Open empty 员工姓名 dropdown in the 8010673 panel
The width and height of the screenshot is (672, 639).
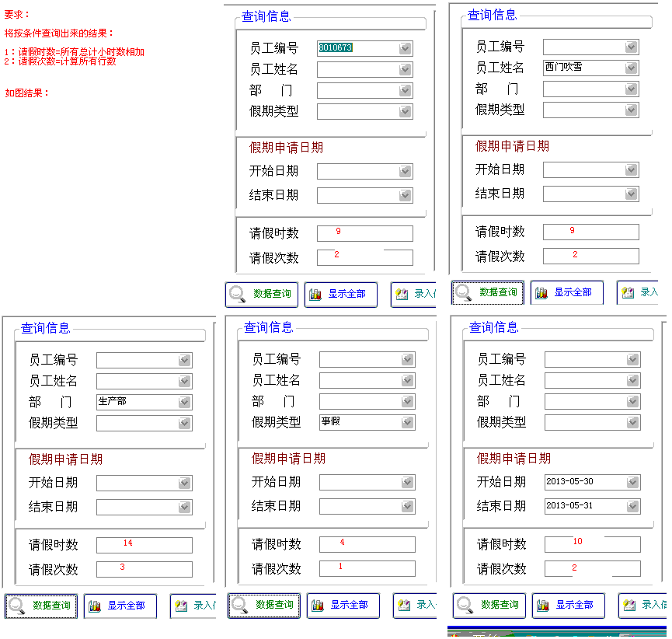(405, 69)
